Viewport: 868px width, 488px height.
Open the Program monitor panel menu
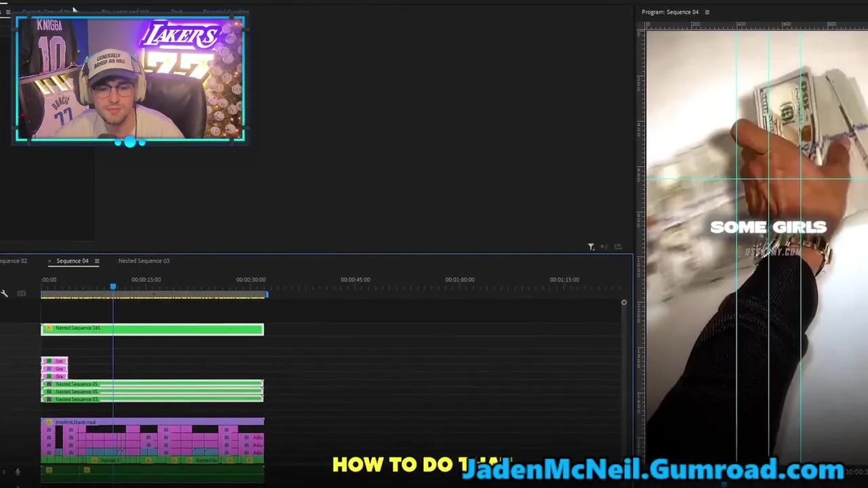point(707,12)
